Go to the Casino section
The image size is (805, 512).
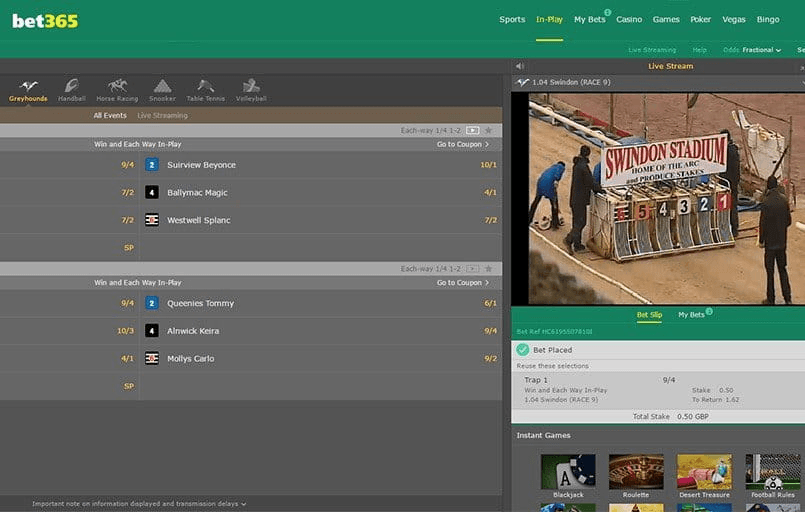(x=629, y=20)
